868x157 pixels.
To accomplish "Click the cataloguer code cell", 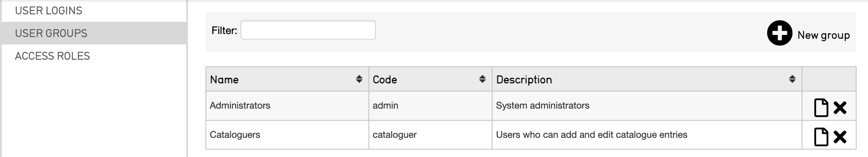I will point(431,135).
